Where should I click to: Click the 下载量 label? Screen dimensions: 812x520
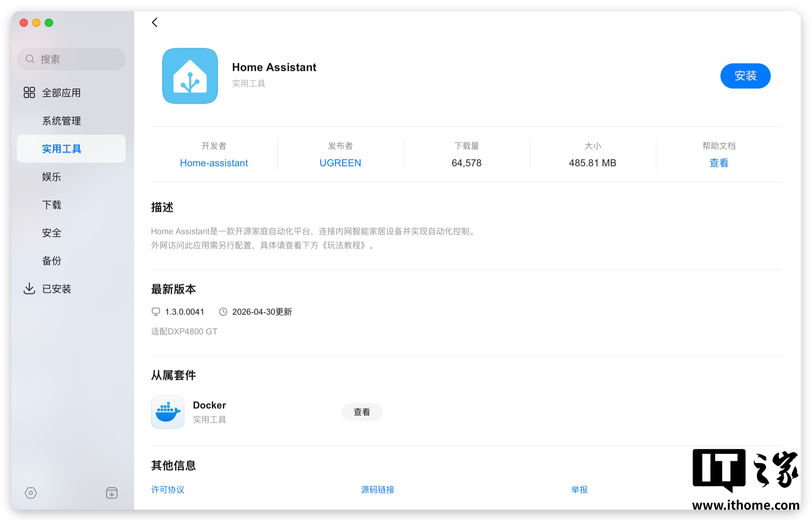click(466, 146)
